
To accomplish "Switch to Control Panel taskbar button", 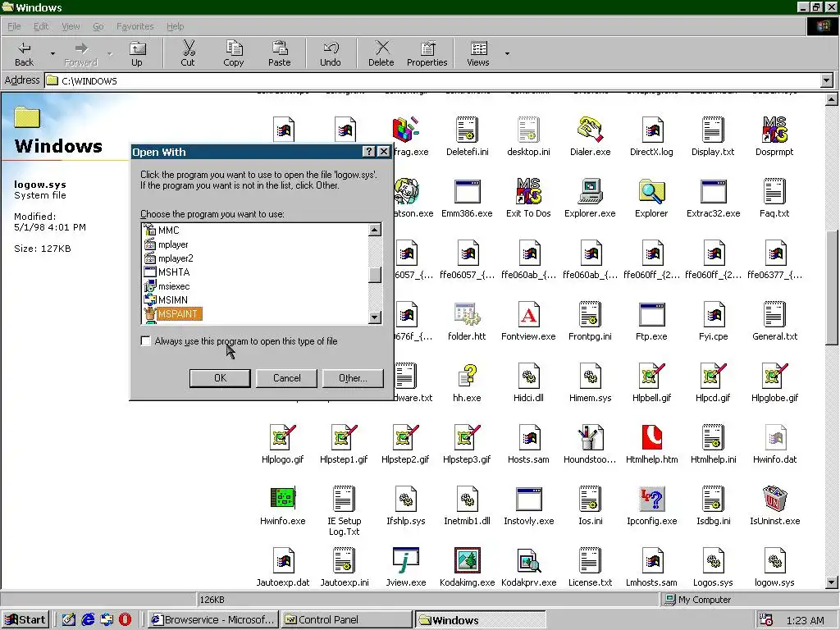I will (x=346, y=620).
